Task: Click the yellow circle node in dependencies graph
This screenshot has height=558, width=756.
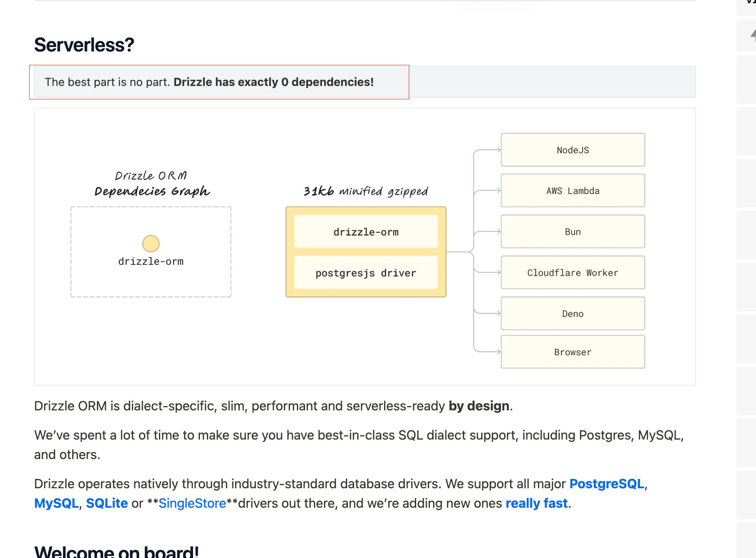Action: click(x=151, y=244)
